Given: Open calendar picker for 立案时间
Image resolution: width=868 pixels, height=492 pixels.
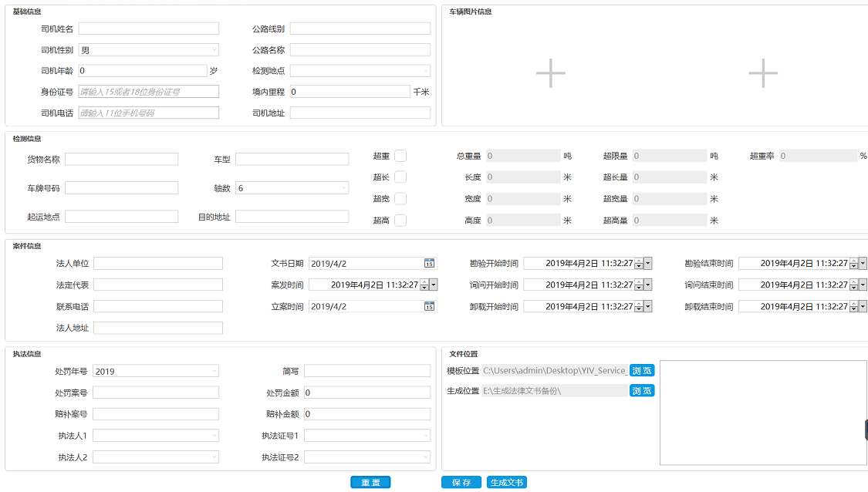Looking at the screenshot, I should [429, 307].
